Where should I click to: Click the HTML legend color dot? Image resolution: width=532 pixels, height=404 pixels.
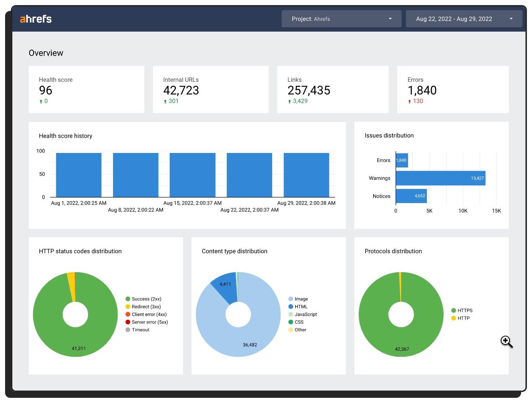[291, 307]
